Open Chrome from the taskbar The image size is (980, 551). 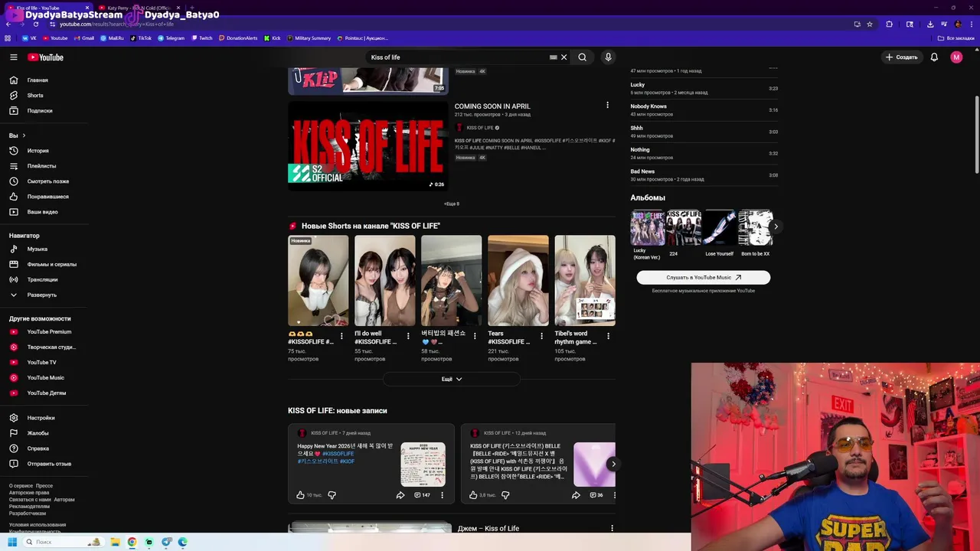[x=132, y=542]
